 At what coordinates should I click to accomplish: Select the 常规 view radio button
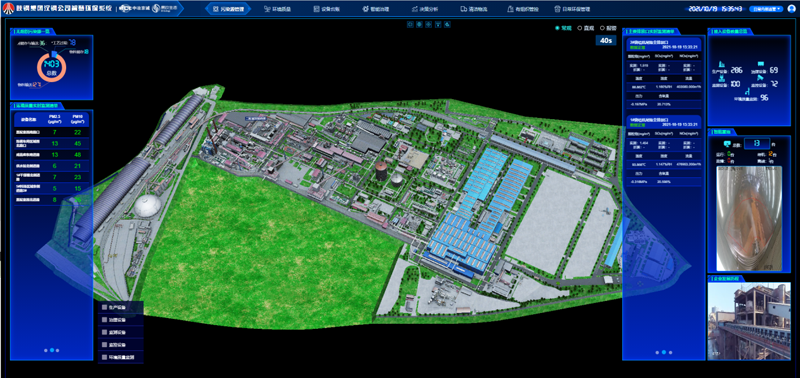557,29
